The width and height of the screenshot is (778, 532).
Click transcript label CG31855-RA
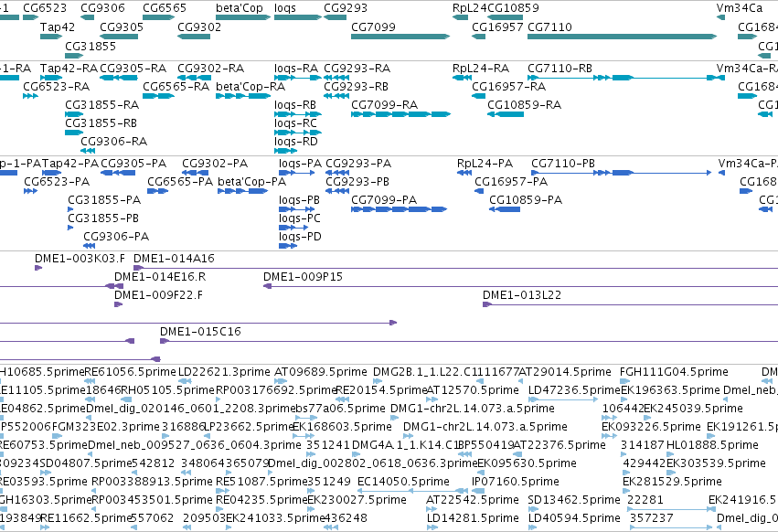[x=101, y=105]
